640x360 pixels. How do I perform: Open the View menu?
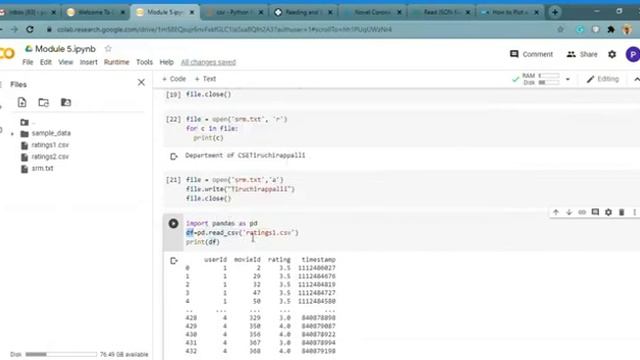click(65, 62)
